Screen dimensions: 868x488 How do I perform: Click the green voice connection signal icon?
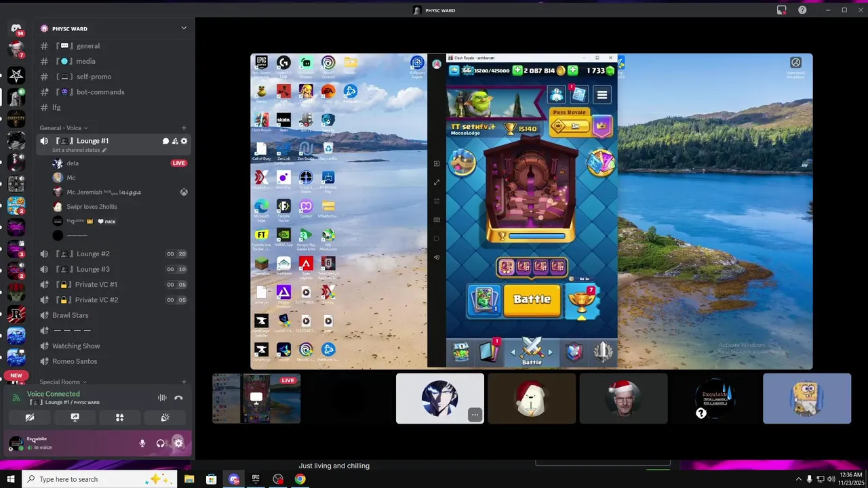coord(16,398)
